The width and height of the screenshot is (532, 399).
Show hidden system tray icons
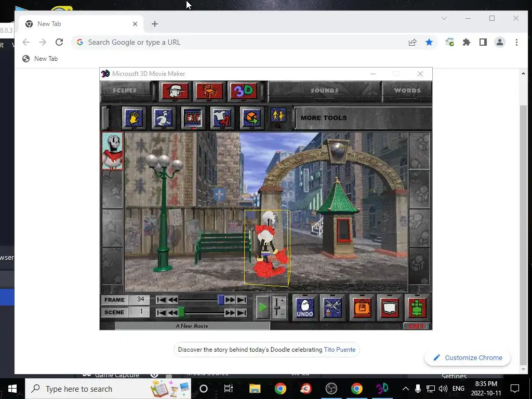pyautogui.click(x=405, y=389)
